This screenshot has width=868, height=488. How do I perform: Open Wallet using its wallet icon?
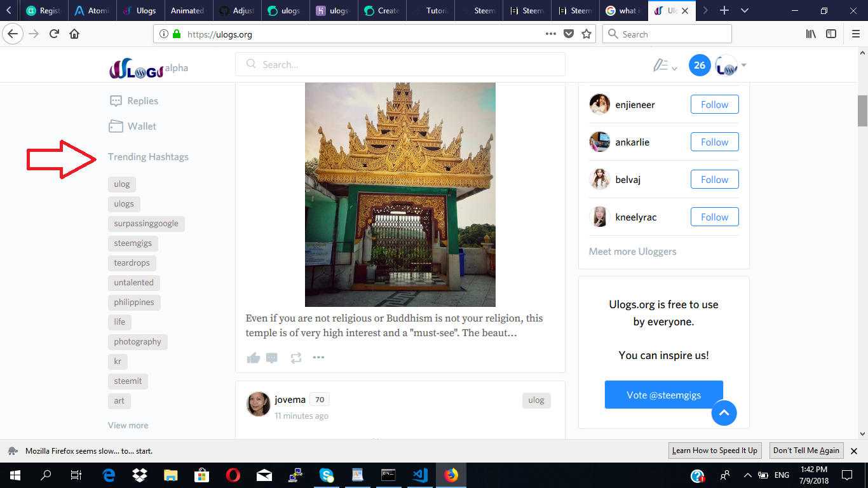[115, 126]
